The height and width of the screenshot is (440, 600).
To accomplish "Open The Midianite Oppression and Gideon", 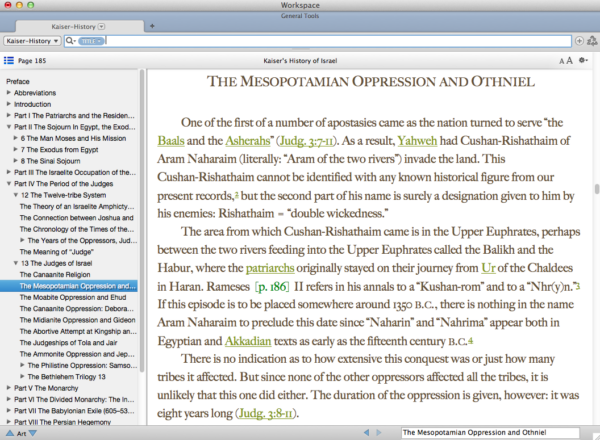I will [x=77, y=320].
